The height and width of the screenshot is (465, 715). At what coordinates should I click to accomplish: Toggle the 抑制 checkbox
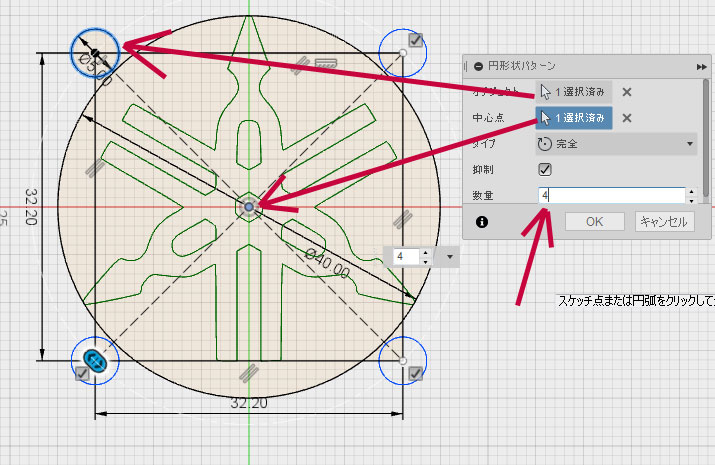pos(545,169)
